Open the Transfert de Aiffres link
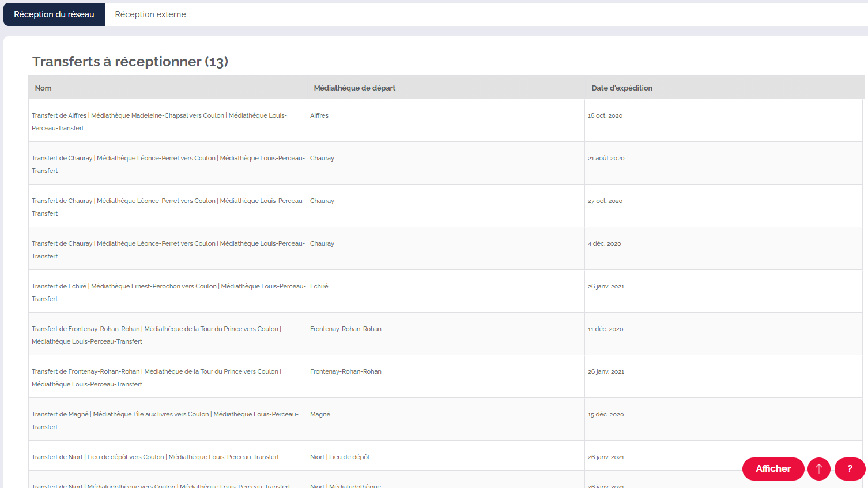 point(159,122)
